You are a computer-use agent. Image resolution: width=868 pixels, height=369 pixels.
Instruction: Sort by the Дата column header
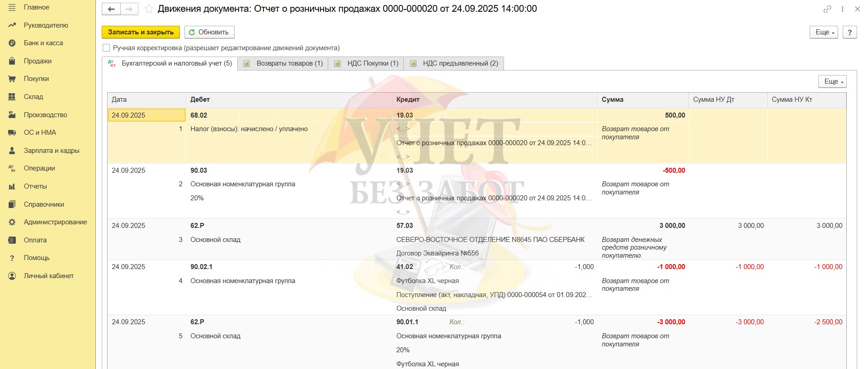(x=147, y=99)
